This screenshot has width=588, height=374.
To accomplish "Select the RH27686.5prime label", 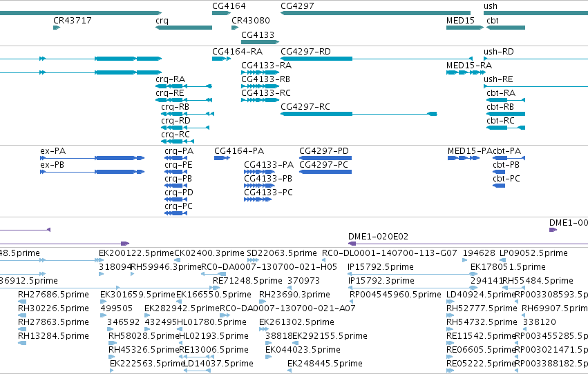I will pyautogui.click(x=54, y=295).
